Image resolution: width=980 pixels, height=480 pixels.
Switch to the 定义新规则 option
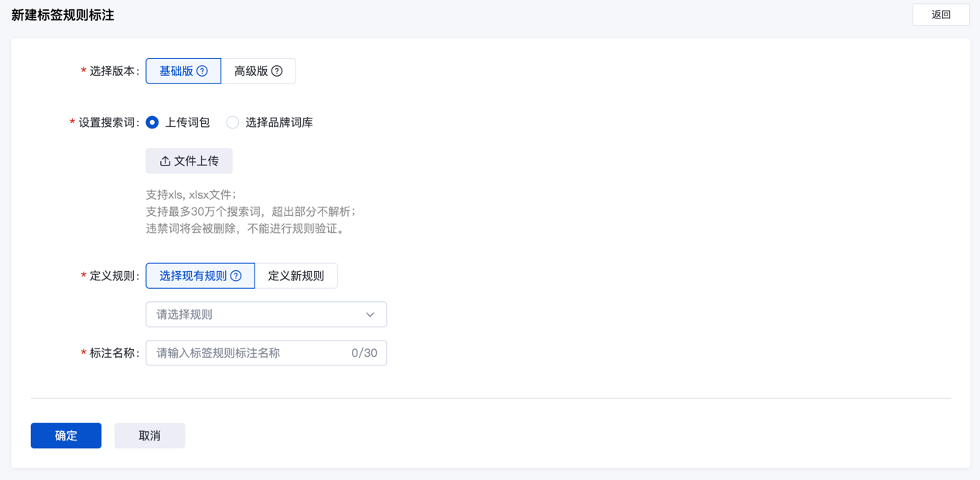[x=295, y=276]
